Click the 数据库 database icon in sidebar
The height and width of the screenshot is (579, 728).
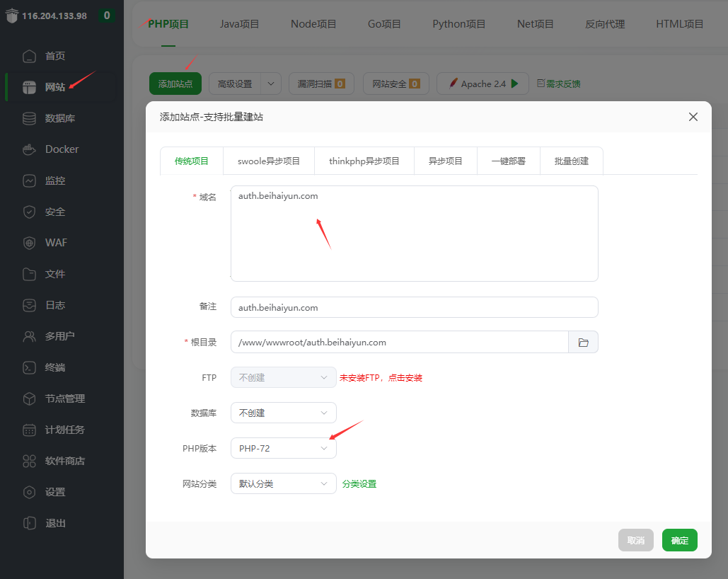click(29, 118)
